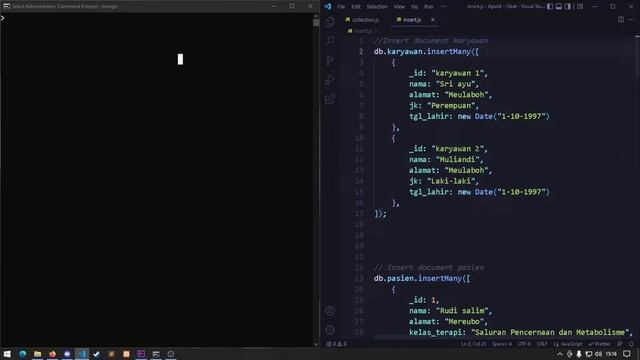Open the Edit menu
The height and width of the screenshot is (360, 640).
pos(356,7)
